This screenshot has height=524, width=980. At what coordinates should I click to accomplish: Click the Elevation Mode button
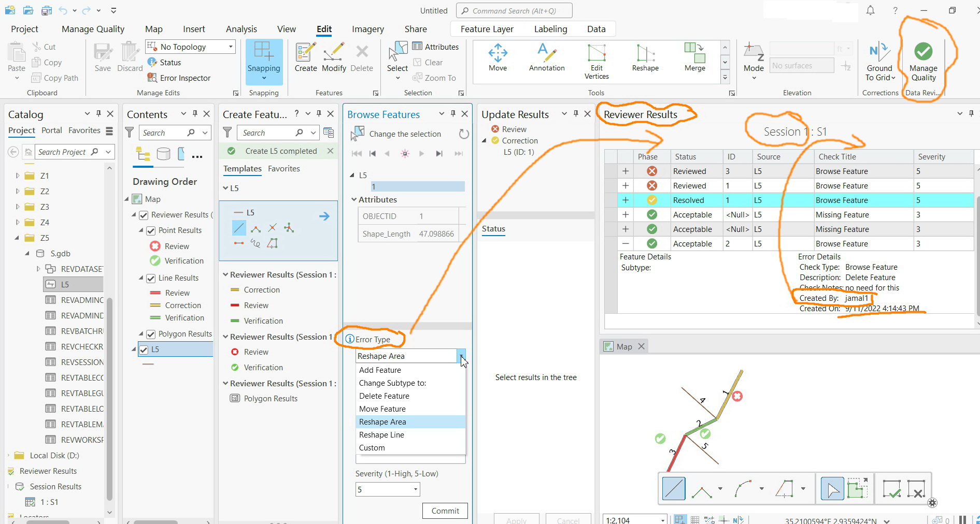754,62
